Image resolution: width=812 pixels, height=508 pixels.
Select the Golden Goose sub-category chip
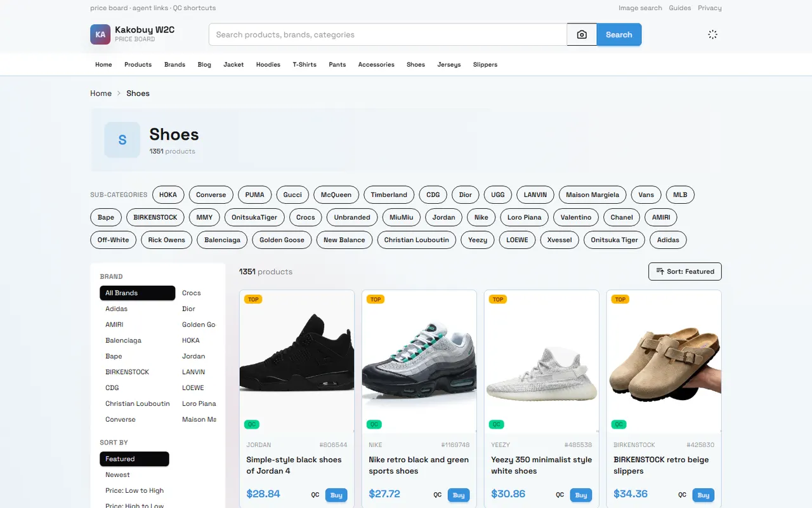click(x=282, y=240)
